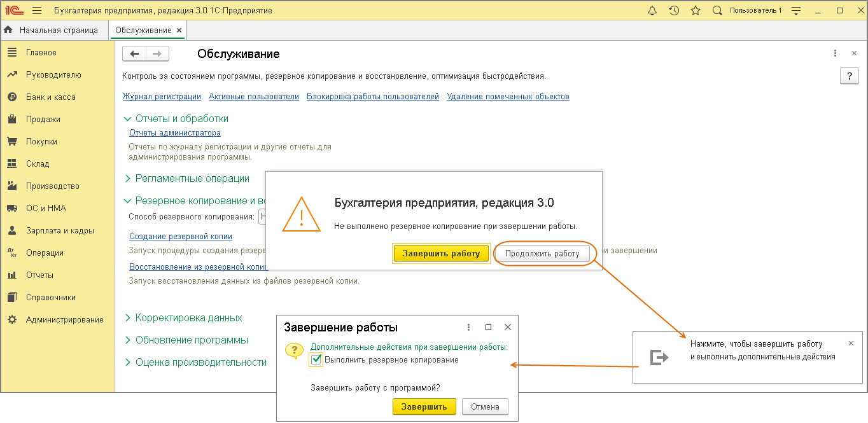Click ОС и НМА truck icon
Image resolution: width=868 pixels, height=423 pixels.
tap(12, 209)
